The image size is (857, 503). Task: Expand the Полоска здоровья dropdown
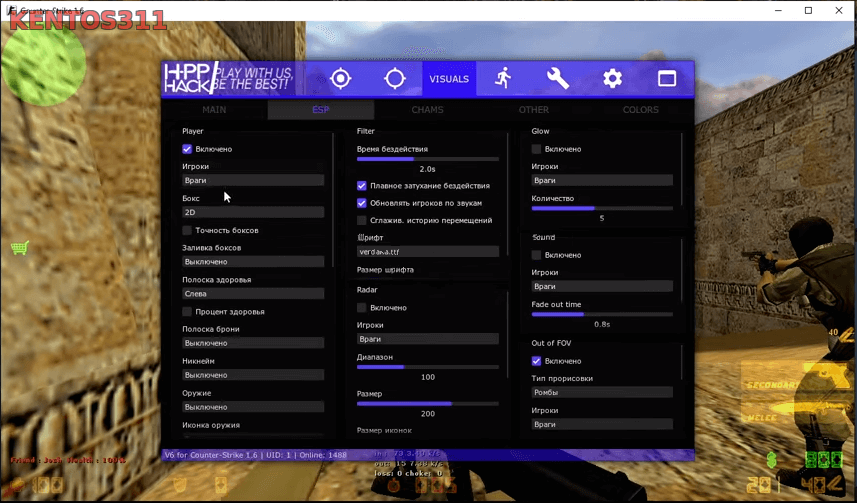click(x=253, y=294)
